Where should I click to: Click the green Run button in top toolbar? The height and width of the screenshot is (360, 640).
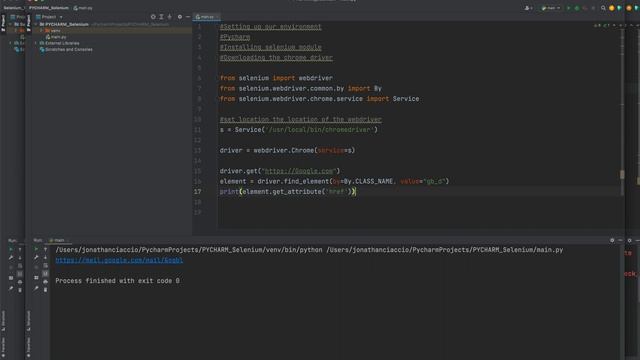(x=569, y=8)
